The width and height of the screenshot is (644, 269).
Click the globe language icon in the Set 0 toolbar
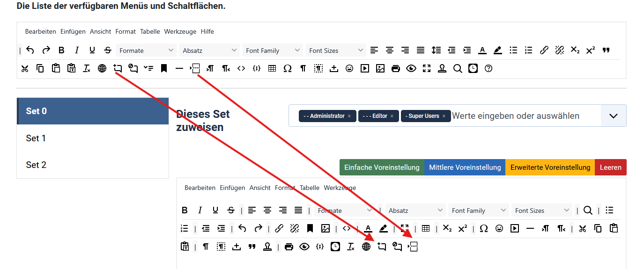click(x=366, y=247)
